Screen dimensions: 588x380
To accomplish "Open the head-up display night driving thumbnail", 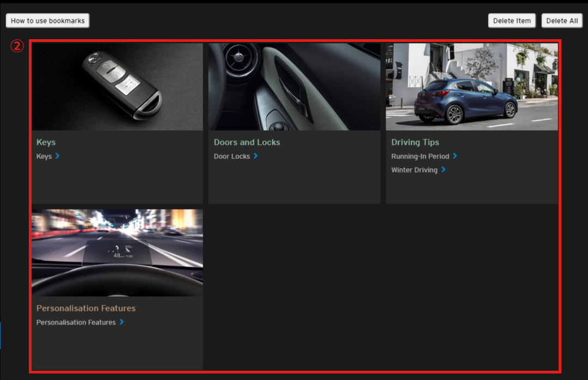I will point(117,253).
